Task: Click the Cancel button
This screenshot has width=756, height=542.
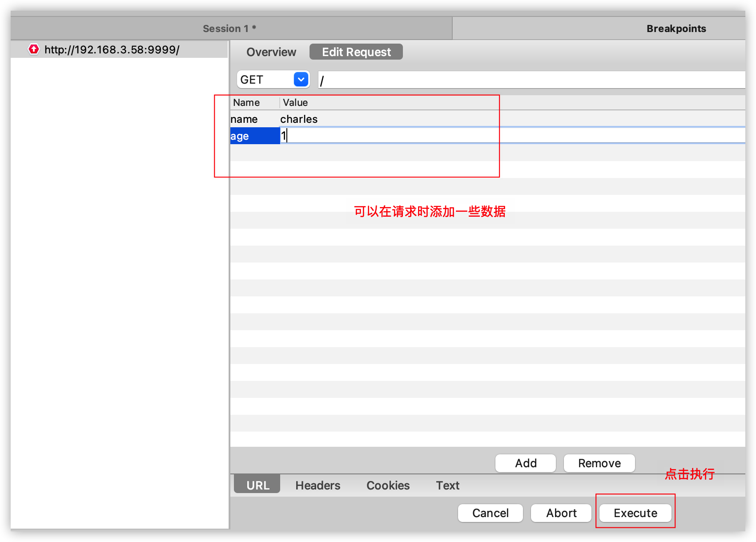Action: [490, 513]
